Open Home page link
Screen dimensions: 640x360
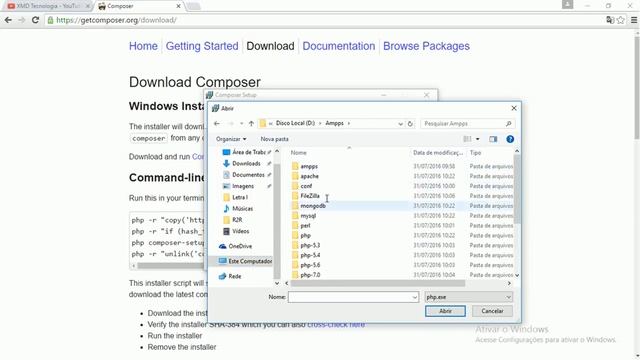point(143,46)
